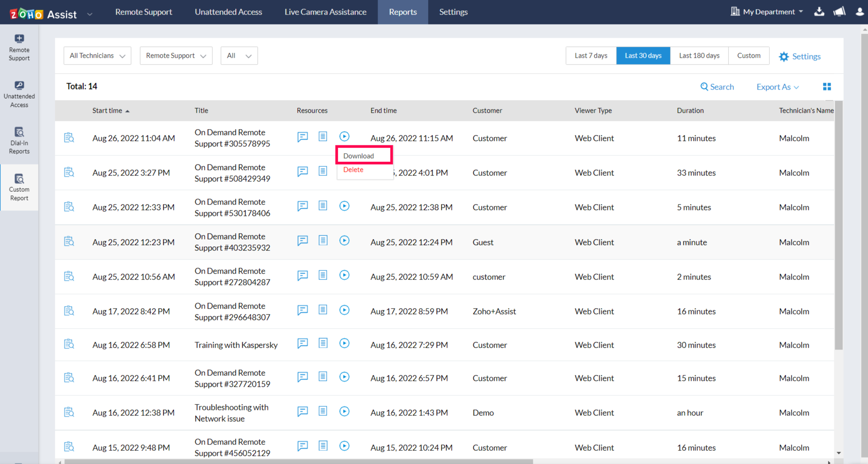Choose Download from the context menu
Viewport: 868px width, 464px height.
[358, 155]
